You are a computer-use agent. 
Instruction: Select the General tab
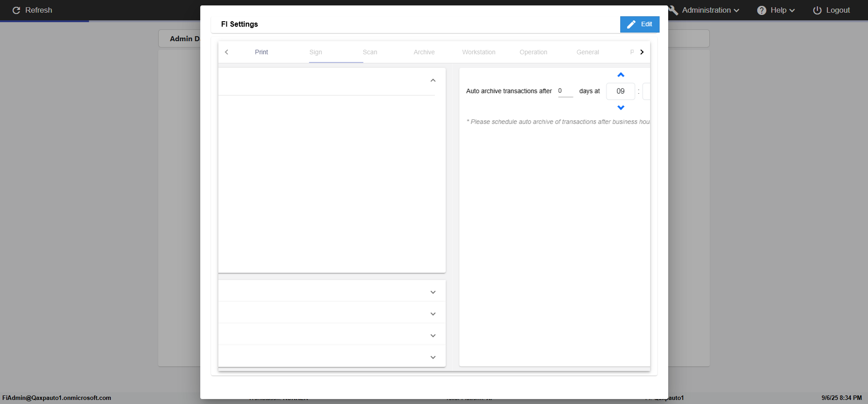tap(587, 52)
